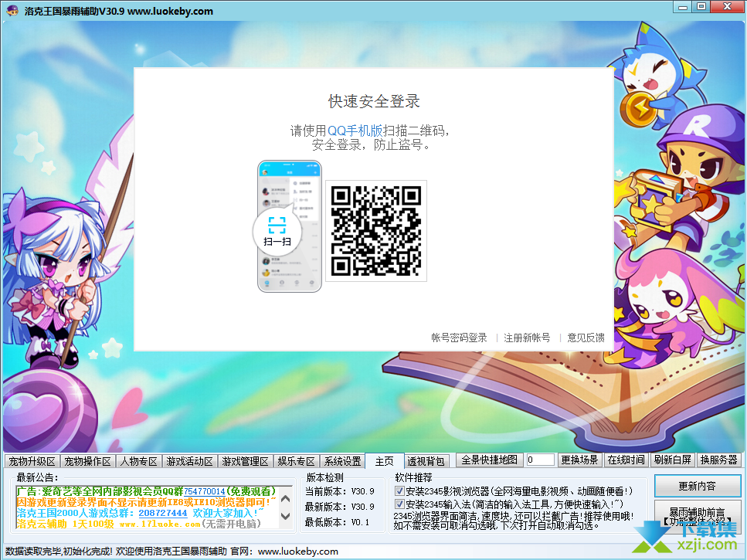Click the status bar www.luokeby.com text

pos(297,552)
